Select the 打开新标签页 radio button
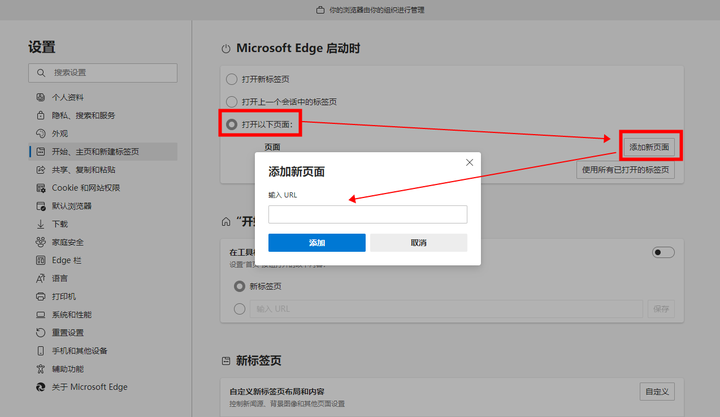Screen dimensions: 720x417 point(232,79)
